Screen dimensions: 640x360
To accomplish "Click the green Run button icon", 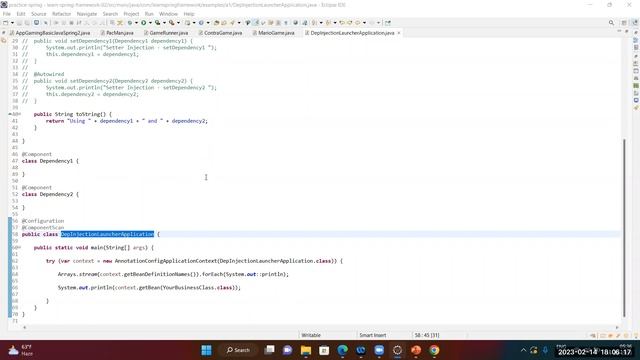I will pyautogui.click(x=144, y=23).
